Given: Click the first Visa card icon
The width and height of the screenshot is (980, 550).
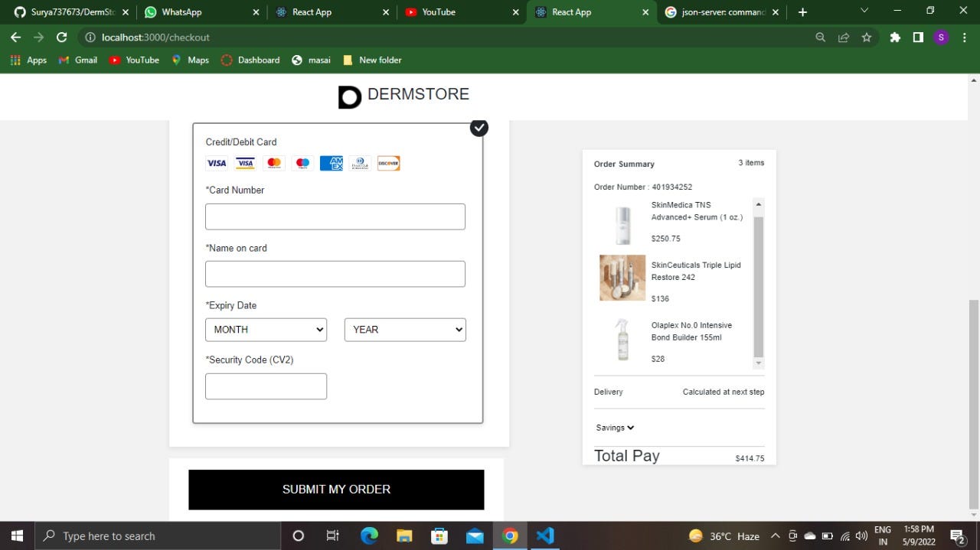Looking at the screenshot, I should (217, 163).
